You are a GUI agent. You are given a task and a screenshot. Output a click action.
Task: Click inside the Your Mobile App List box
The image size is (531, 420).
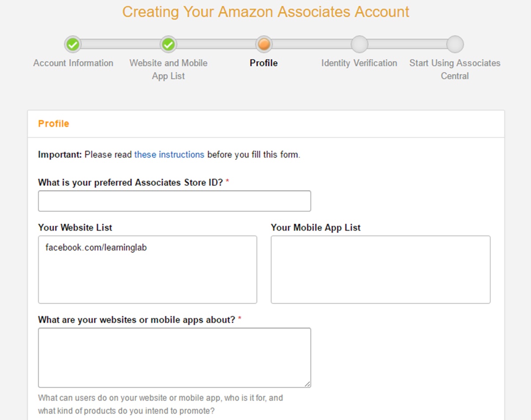[x=381, y=270]
